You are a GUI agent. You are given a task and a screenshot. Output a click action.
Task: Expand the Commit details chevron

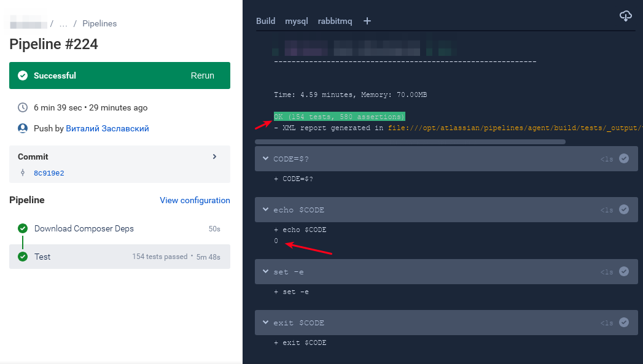pos(214,157)
